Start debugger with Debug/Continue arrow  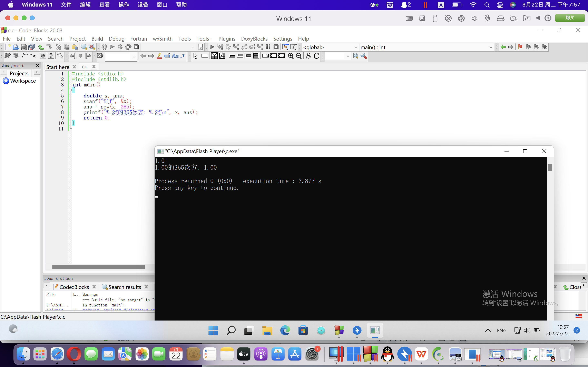(x=212, y=47)
